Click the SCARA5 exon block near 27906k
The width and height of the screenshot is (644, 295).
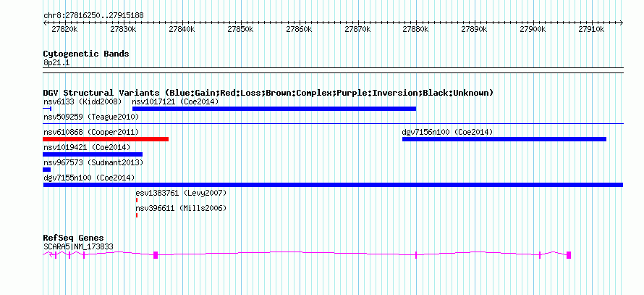click(569, 254)
